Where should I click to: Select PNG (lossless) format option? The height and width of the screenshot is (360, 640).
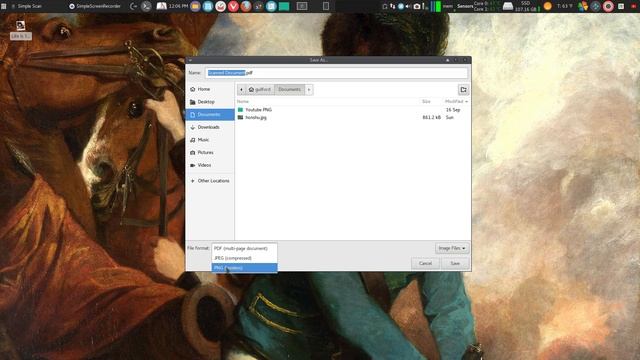pos(244,268)
